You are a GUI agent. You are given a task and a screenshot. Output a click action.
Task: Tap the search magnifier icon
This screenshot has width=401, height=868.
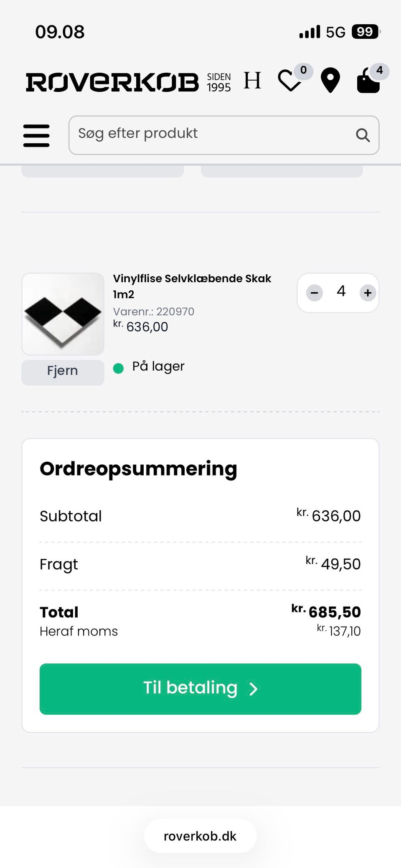pos(362,135)
